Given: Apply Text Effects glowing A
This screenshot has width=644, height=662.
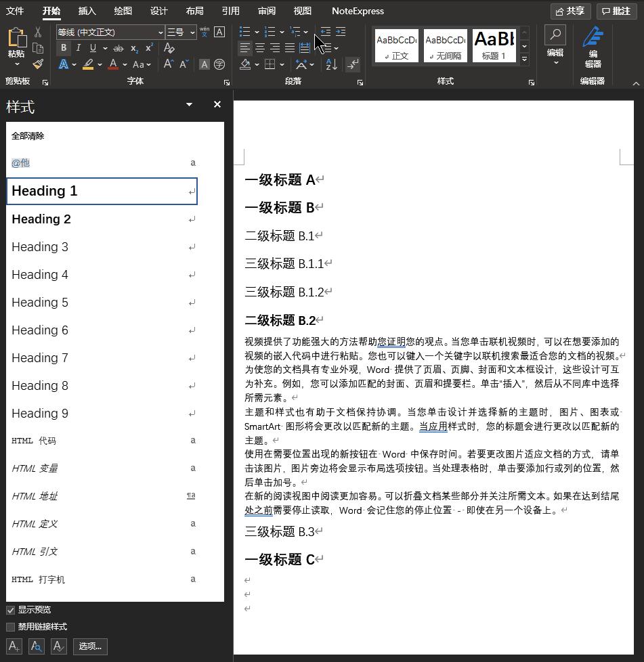Looking at the screenshot, I should [64, 64].
